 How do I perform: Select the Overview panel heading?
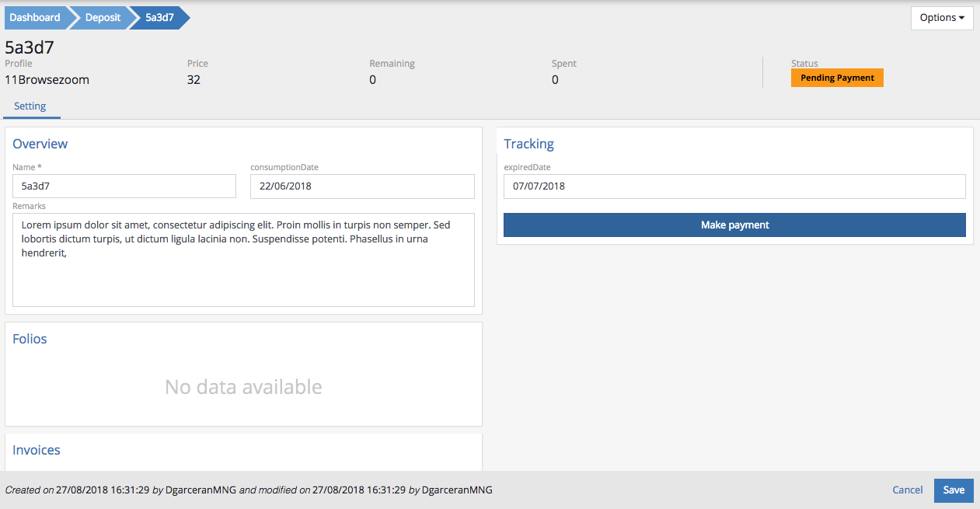pos(40,144)
